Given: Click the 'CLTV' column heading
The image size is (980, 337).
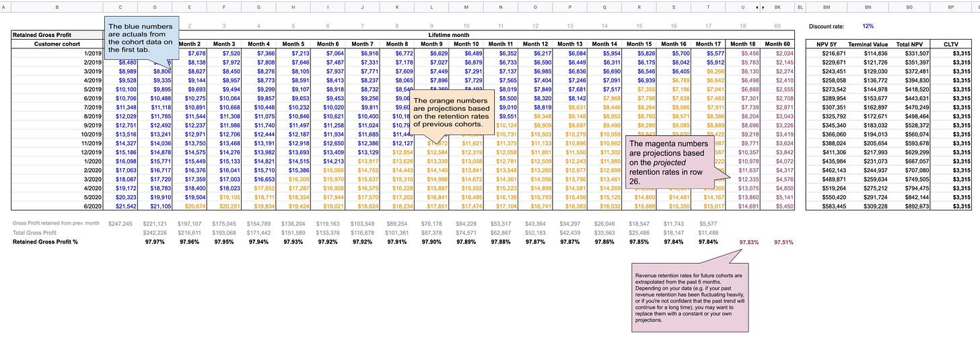Looking at the screenshot, I should click(951, 44).
